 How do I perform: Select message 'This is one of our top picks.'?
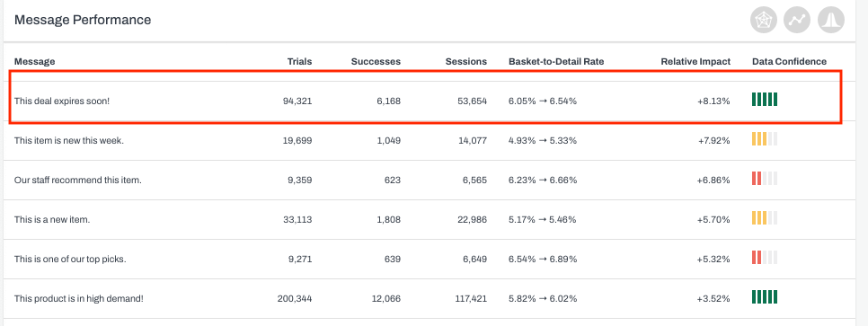pos(70,259)
